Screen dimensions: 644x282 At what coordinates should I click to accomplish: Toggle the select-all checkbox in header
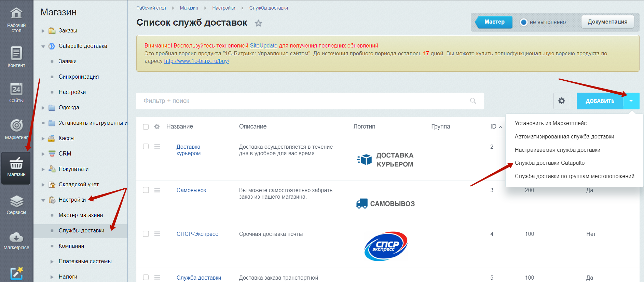tap(146, 127)
